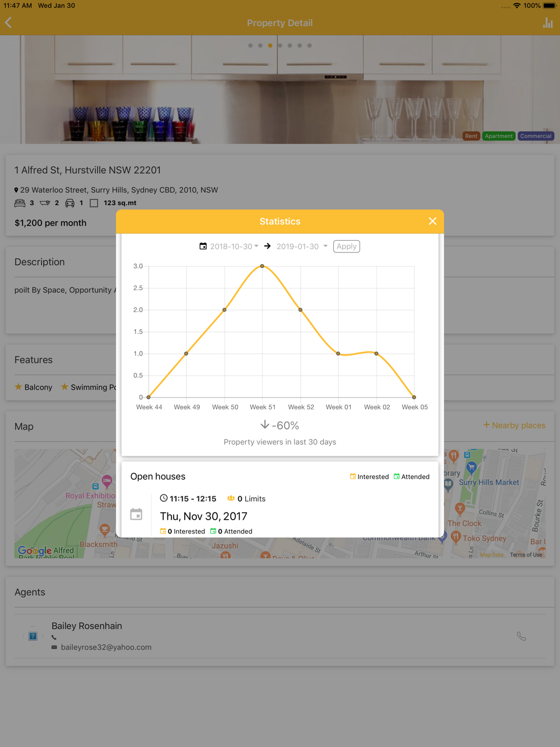Close the Statistics dialog
Image resolution: width=560 pixels, height=747 pixels.
pyautogui.click(x=432, y=221)
